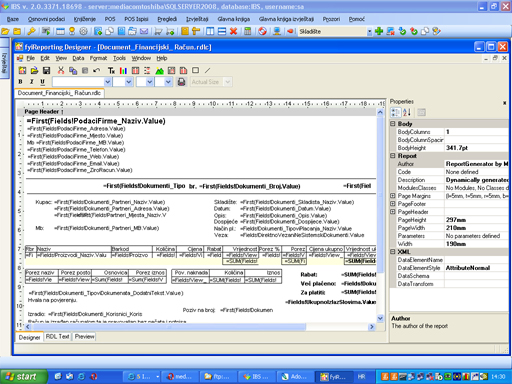Screen dimensions: 512x384
Task: Click the calculator icon in IBS toolbar
Action: (248, 31)
